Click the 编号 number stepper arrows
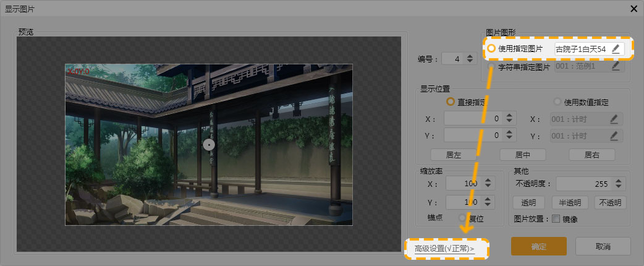This screenshot has width=644, height=266. tap(469, 59)
